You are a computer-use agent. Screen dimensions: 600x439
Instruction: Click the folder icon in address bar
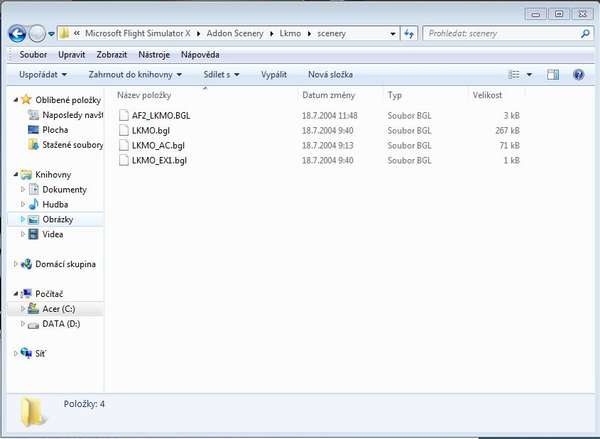(64, 33)
